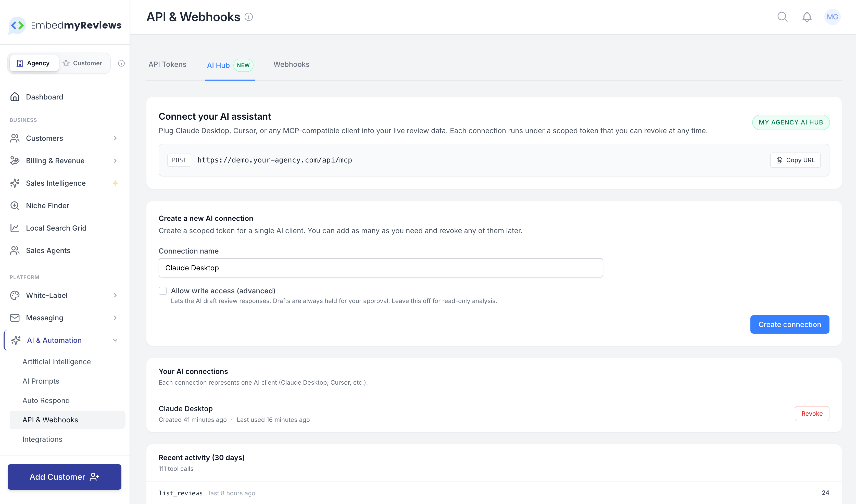Open Dashboard via home icon
This screenshot has width=856, height=504.
click(15, 97)
